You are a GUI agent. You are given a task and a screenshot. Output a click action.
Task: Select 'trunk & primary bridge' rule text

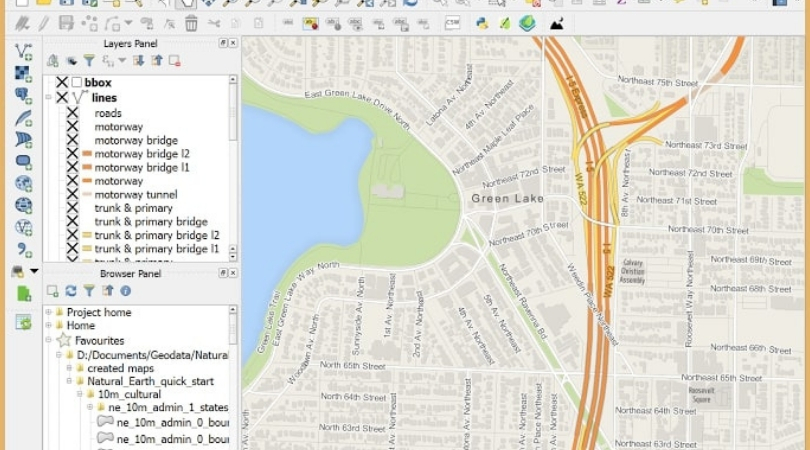click(151, 222)
